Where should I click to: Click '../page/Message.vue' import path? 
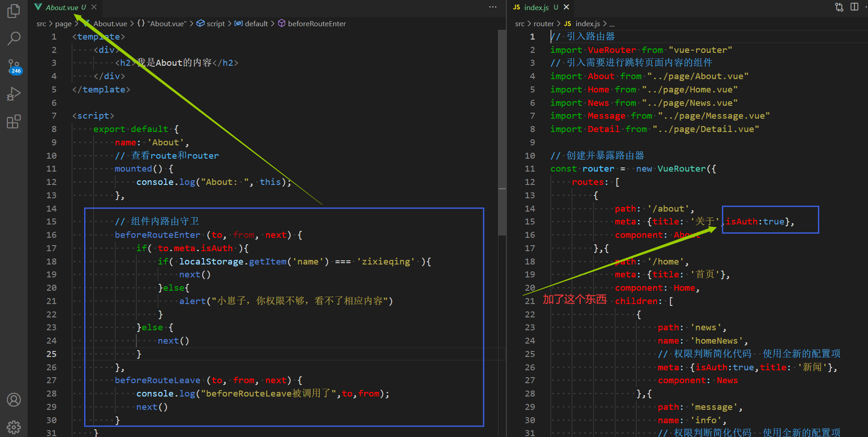tap(714, 116)
